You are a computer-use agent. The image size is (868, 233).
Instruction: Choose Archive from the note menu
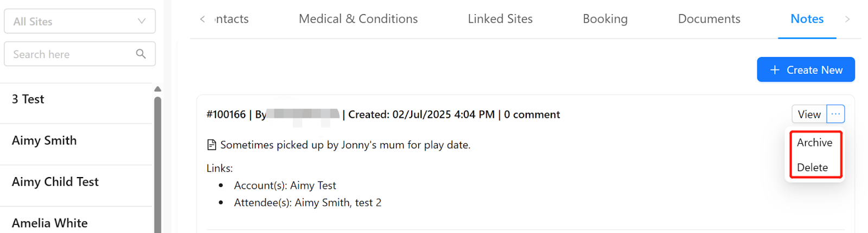point(814,142)
